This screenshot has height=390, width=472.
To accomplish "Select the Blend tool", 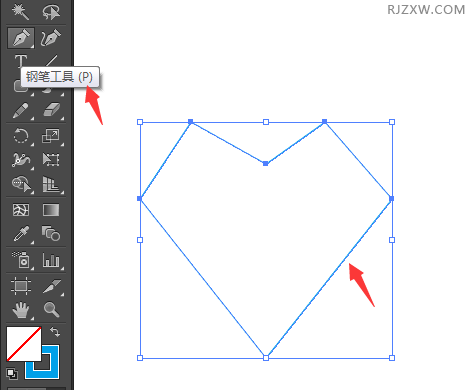I will coord(51,233).
